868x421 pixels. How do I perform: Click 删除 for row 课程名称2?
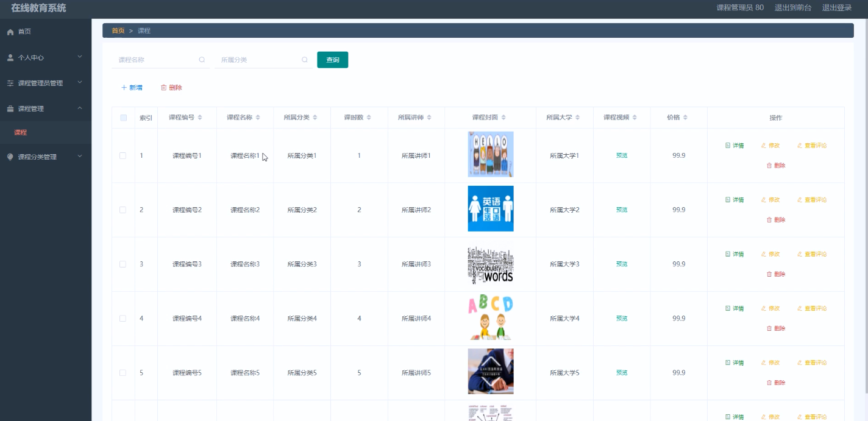tap(776, 220)
